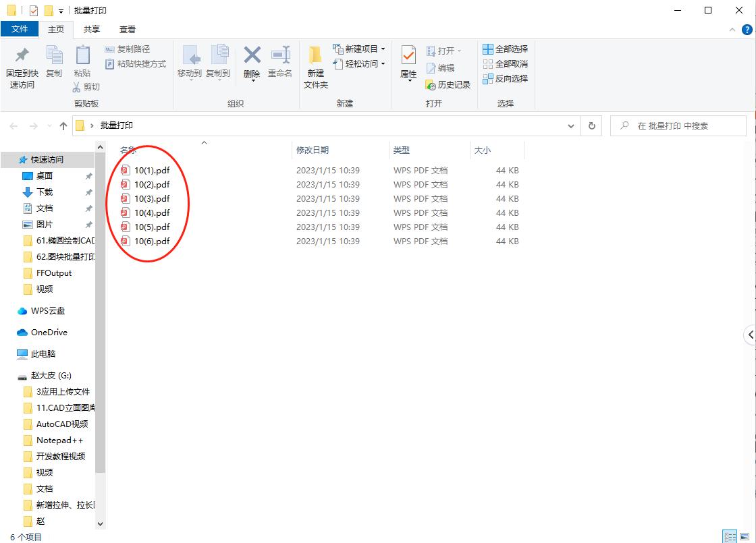Open Desktop (桌面) in the sidebar
The image size is (756, 543).
45,176
